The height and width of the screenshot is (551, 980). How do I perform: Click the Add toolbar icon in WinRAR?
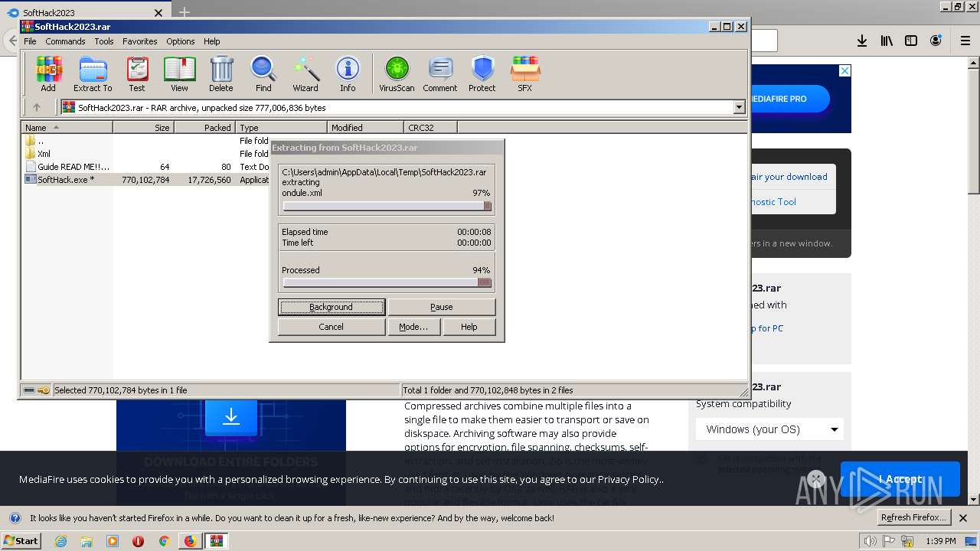[x=48, y=74]
